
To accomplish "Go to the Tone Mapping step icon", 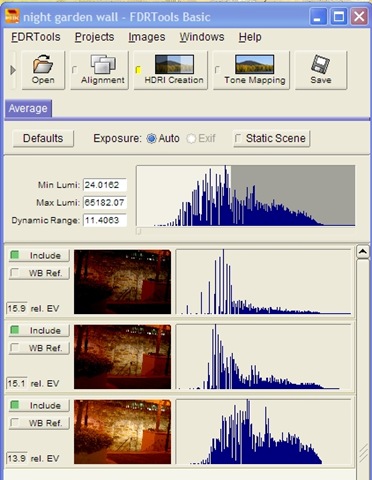I will (x=255, y=64).
